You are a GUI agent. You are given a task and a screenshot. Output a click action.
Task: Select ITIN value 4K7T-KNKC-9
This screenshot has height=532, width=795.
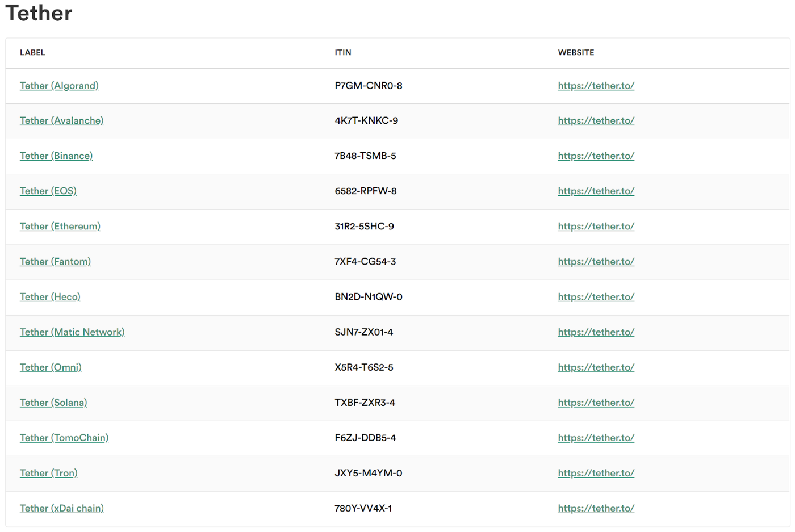click(x=366, y=121)
